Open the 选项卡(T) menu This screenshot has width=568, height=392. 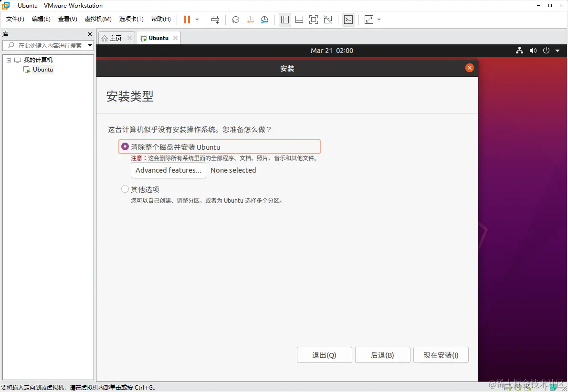[131, 19]
